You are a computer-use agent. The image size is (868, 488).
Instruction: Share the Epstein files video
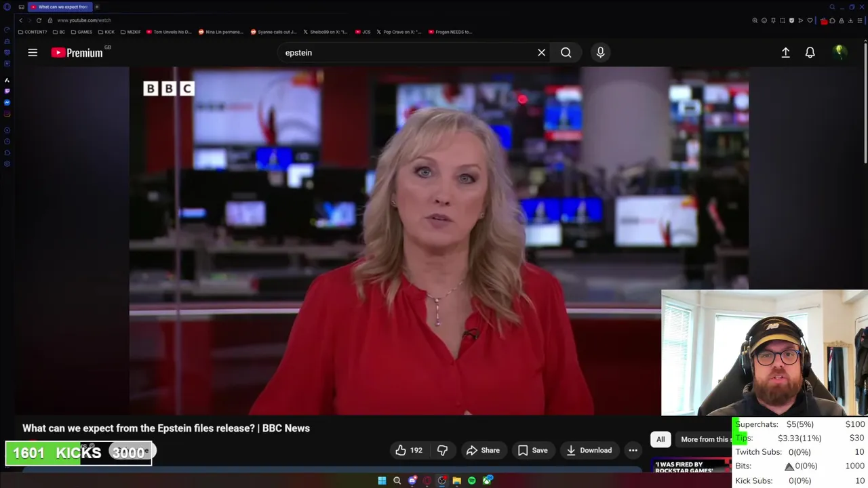[x=483, y=450]
